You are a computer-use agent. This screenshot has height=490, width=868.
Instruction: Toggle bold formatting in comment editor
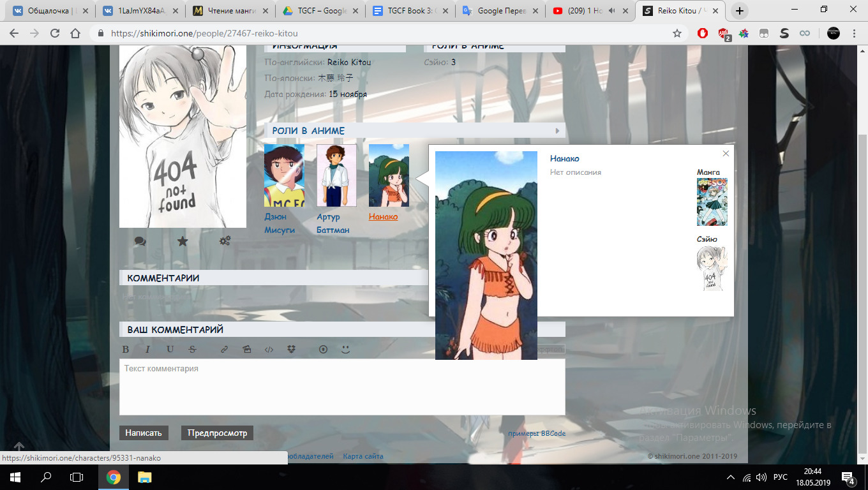click(126, 350)
